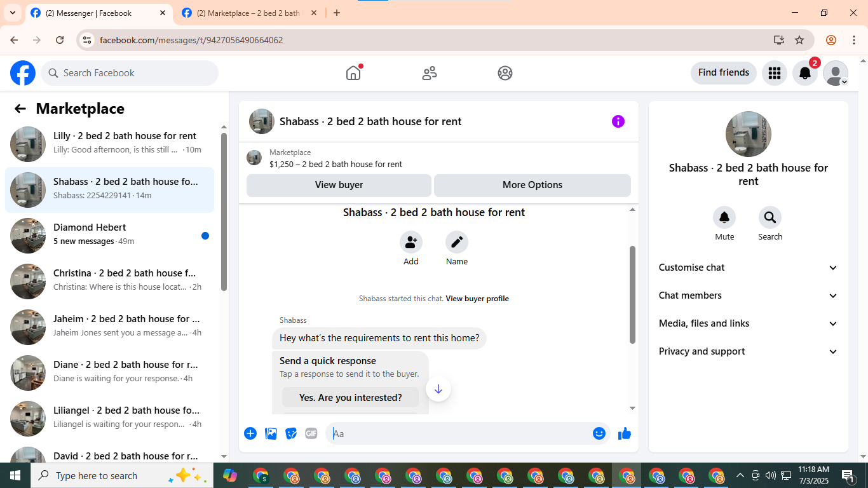868x488 pixels.
Task: Click Shabass's large profile thumbnail in sidebar
Action: click(749, 134)
